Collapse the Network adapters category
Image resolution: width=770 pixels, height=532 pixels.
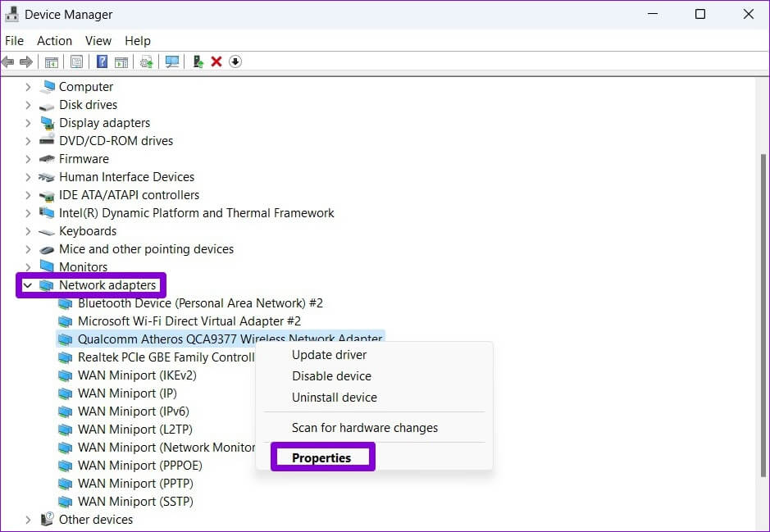pyautogui.click(x=28, y=285)
